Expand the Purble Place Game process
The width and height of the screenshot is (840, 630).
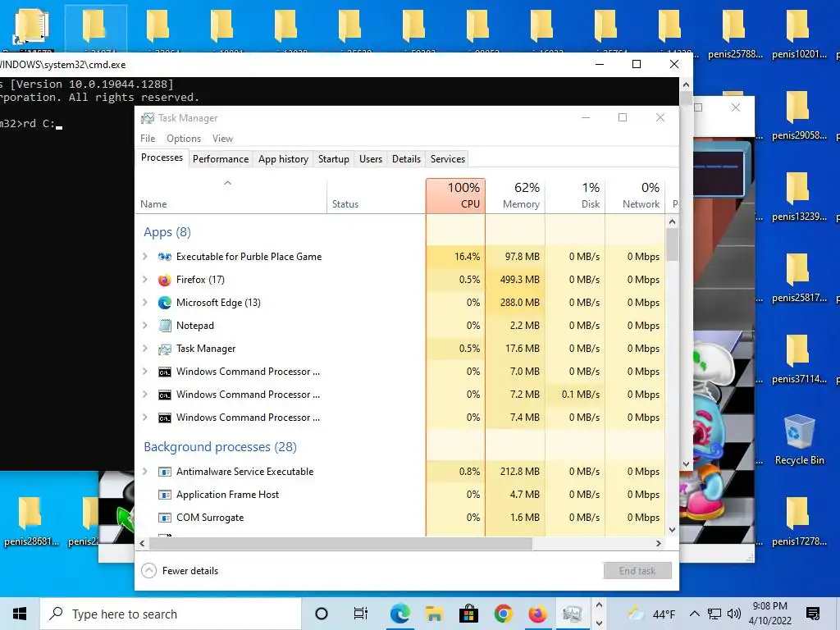[x=144, y=257]
